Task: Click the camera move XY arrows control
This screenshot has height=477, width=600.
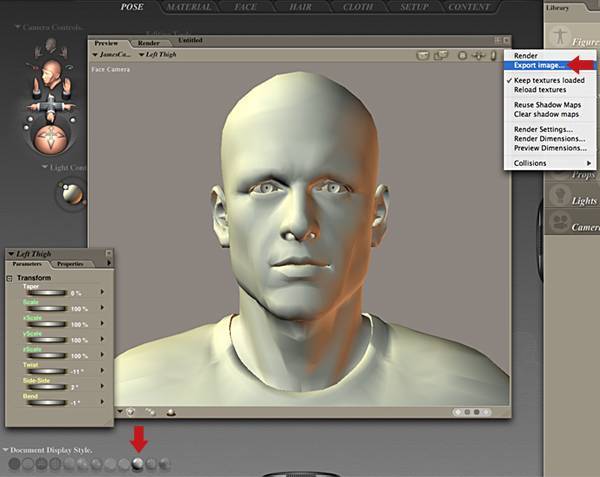Action: (x=51, y=106)
